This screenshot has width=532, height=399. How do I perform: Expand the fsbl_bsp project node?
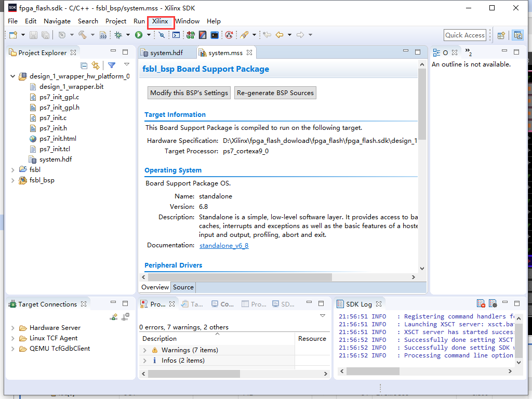click(x=13, y=180)
